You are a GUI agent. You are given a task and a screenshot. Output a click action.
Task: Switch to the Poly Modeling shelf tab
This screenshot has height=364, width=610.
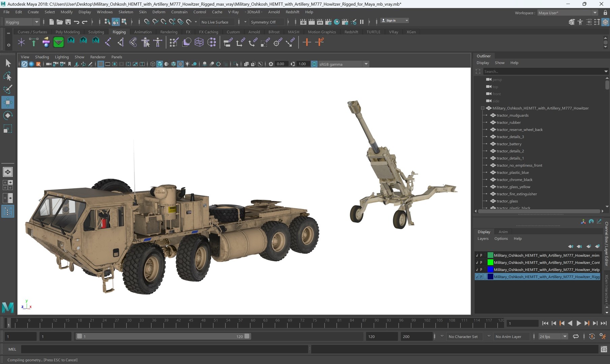(x=67, y=32)
